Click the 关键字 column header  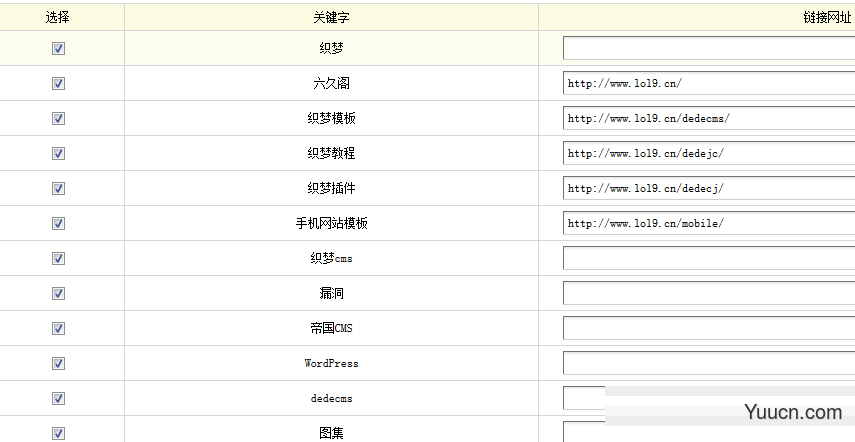(x=331, y=17)
